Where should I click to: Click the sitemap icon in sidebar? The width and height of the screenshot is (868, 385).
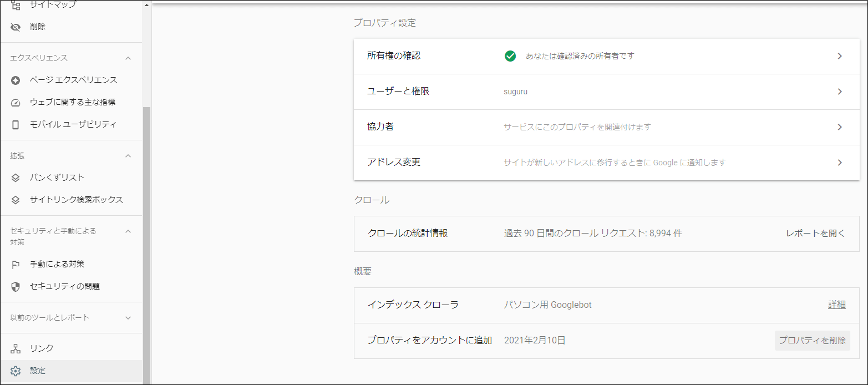coord(16,5)
